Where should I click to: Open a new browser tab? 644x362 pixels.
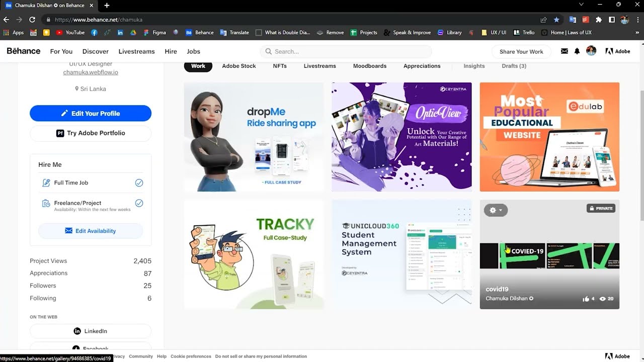click(x=107, y=5)
